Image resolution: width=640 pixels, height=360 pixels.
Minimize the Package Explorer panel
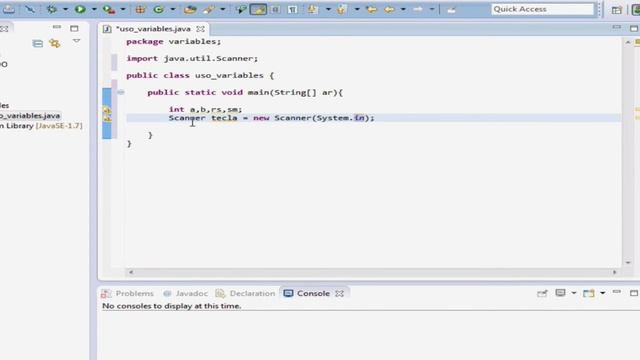click(x=57, y=28)
